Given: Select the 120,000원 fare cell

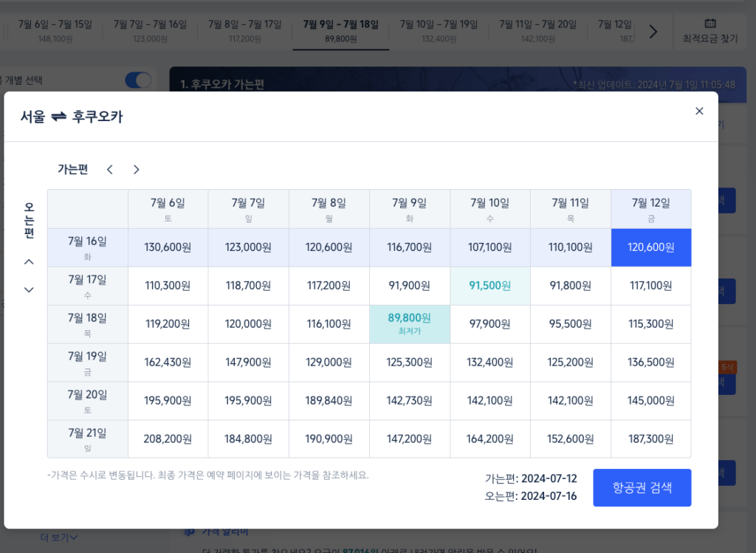Looking at the screenshot, I should tap(248, 324).
